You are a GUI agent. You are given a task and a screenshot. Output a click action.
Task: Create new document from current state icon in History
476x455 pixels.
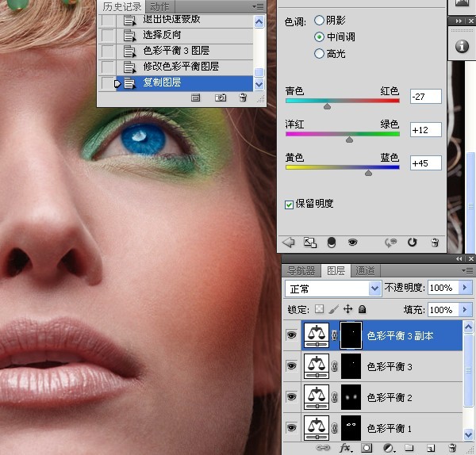pyautogui.click(x=195, y=97)
